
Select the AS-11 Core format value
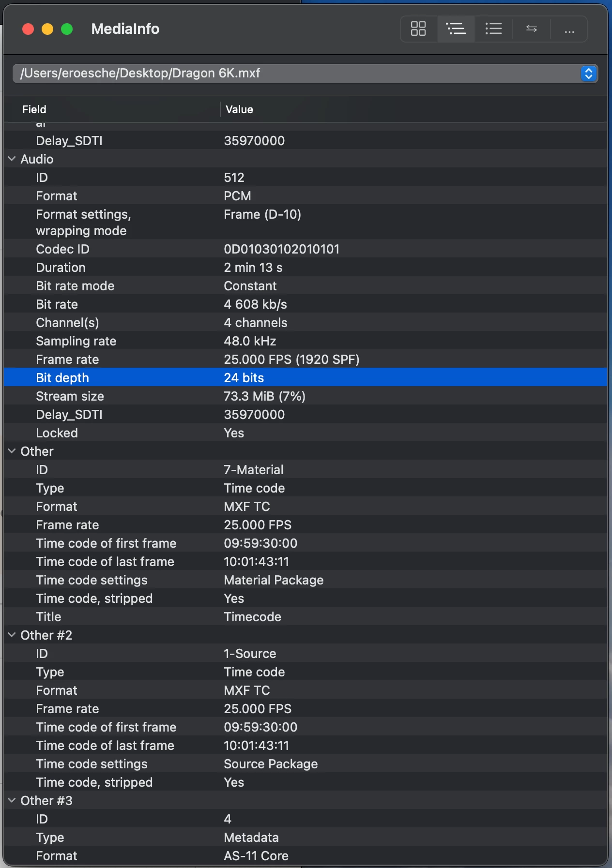click(256, 856)
